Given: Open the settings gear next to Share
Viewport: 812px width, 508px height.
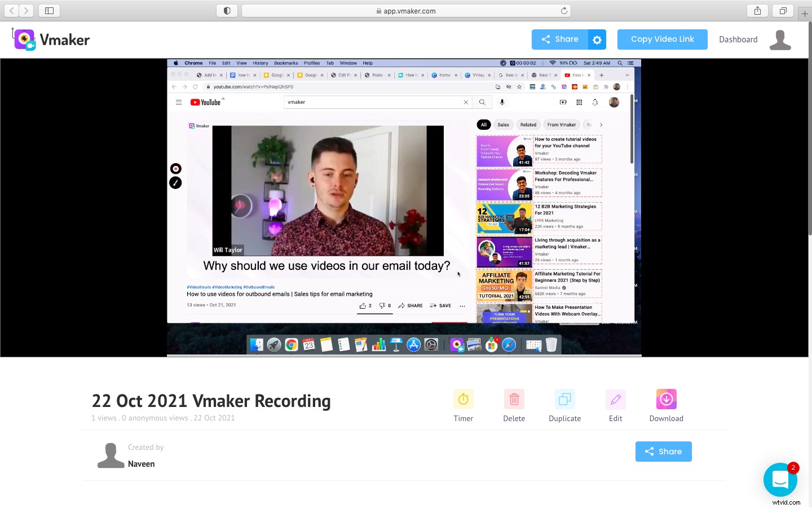Looking at the screenshot, I should point(597,39).
